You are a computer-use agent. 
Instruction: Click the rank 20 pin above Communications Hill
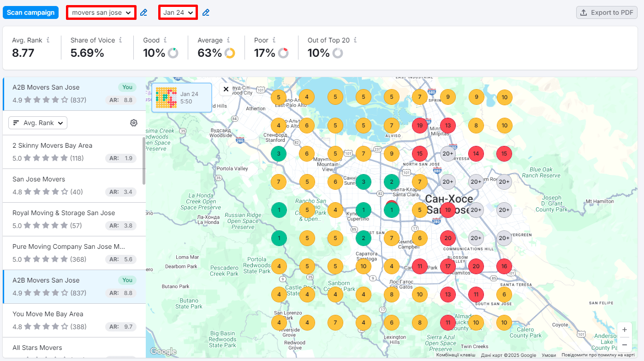pos(448,238)
